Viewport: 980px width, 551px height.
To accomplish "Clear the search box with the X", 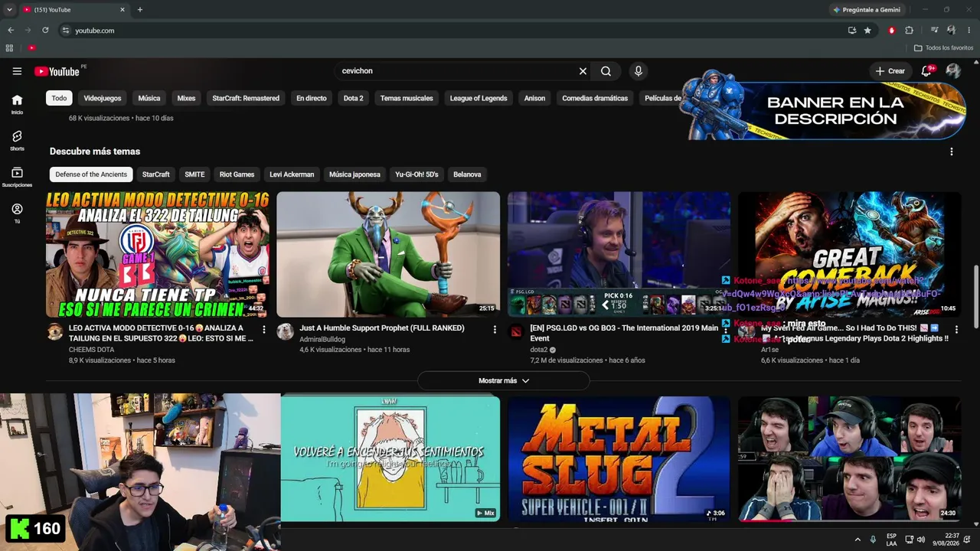I will click(583, 71).
